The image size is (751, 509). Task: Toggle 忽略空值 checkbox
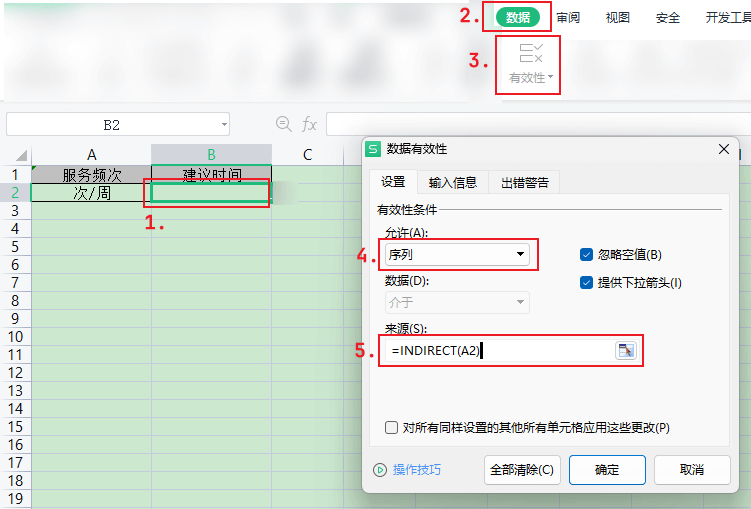click(x=587, y=254)
